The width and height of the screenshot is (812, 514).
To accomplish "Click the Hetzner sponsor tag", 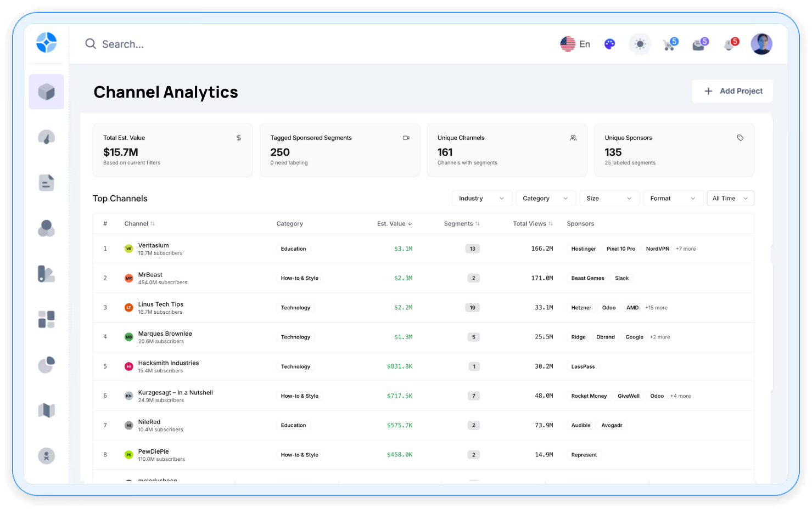I will click(x=581, y=308).
